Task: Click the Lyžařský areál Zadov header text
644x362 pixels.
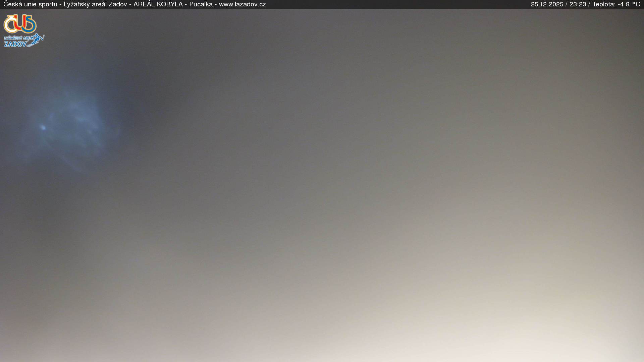Action: click(x=95, y=4)
